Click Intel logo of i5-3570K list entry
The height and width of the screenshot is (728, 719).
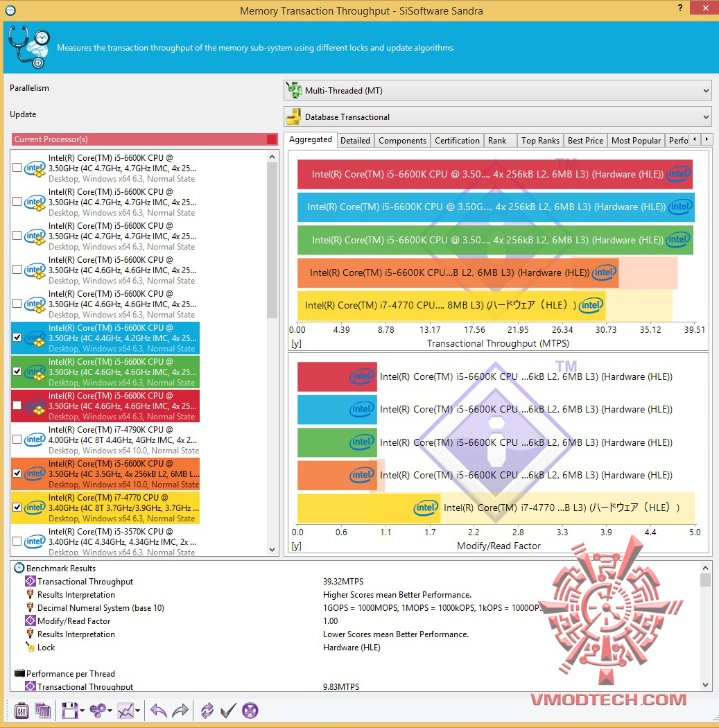click(35, 541)
